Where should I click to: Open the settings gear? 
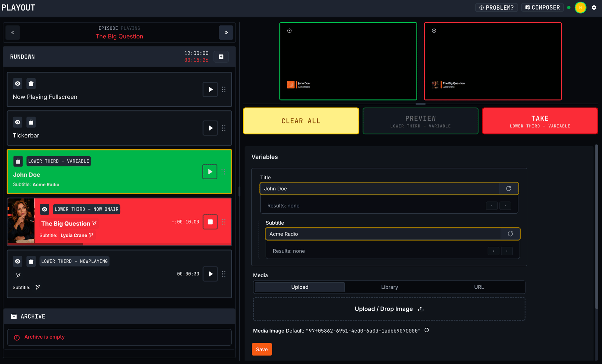pos(594,8)
